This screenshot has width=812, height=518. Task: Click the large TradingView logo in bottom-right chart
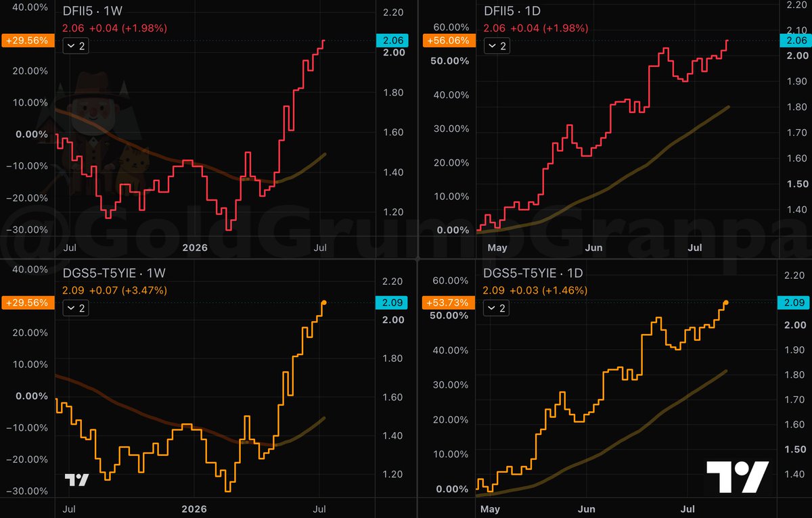pos(738,477)
